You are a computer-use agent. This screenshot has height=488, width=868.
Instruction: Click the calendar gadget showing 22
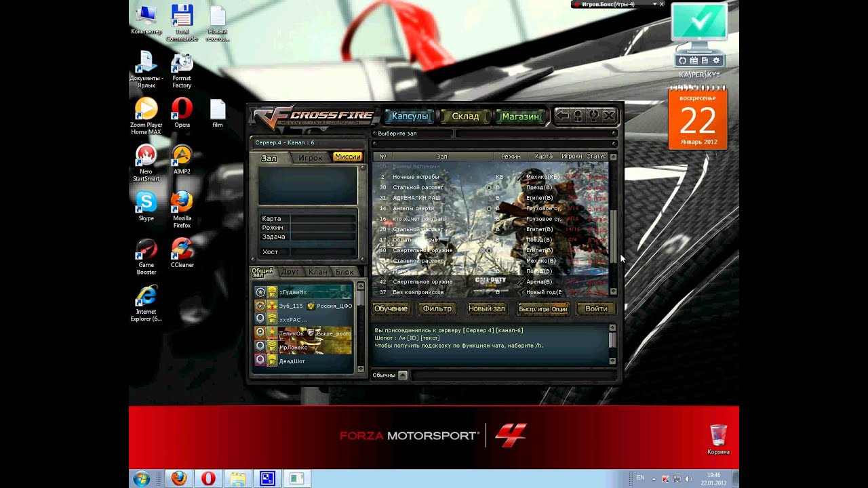698,119
